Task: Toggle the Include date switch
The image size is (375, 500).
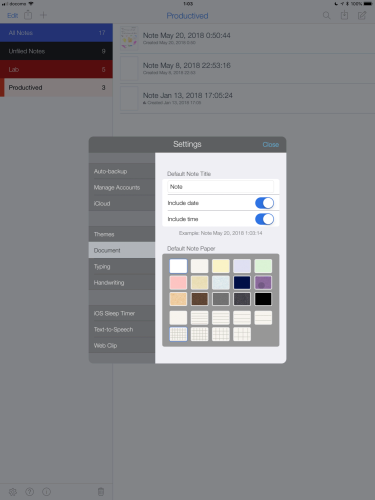Action: pyautogui.click(x=264, y=203)
